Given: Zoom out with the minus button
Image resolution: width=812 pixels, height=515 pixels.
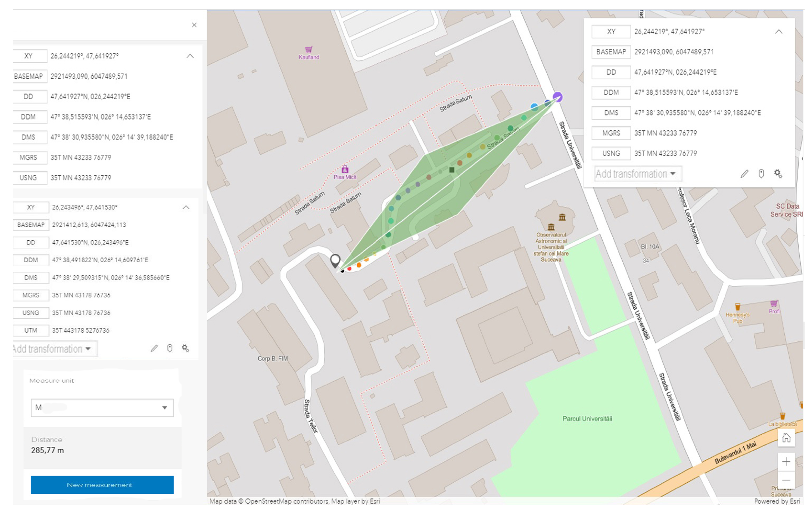Looking at the screenshot, I should coord(786,480).
